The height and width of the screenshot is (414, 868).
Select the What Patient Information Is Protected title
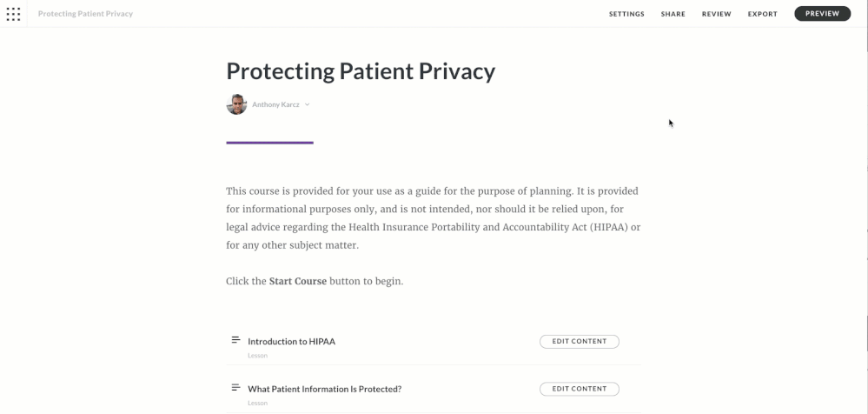click(x=324, y=389)
